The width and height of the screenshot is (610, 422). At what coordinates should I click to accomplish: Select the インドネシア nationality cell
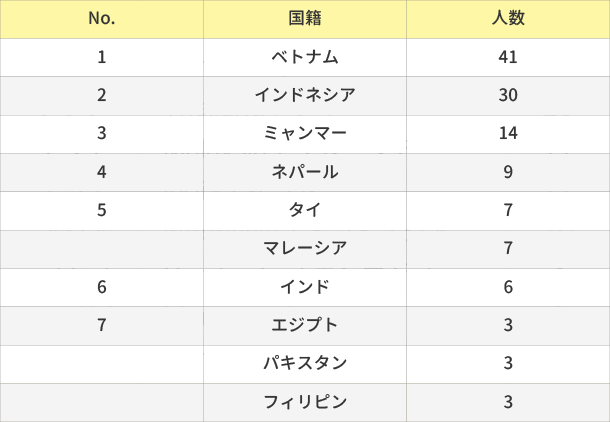click(305, 96)
